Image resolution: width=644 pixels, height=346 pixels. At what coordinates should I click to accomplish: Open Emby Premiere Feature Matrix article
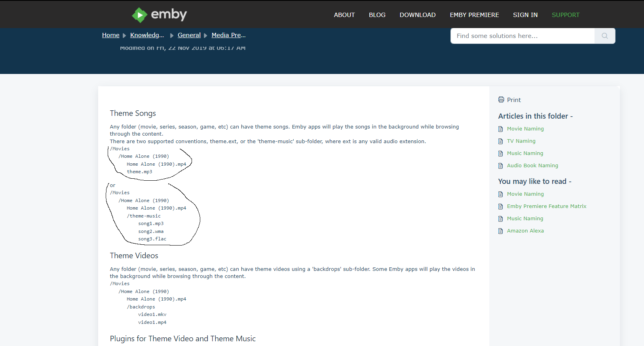(x=547, y=206)
